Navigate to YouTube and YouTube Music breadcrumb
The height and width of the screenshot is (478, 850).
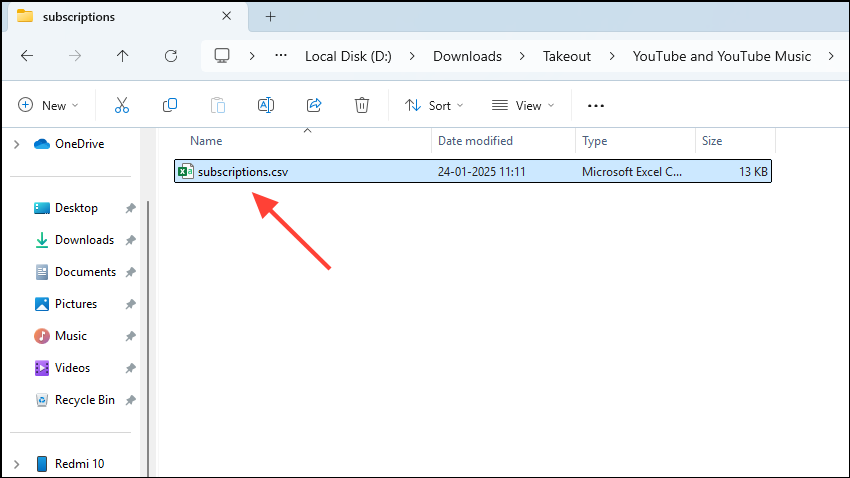pyautogui.click(x=722, y=56)
